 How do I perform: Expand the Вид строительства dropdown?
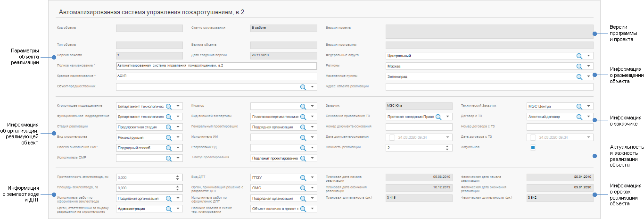(178, 137)
